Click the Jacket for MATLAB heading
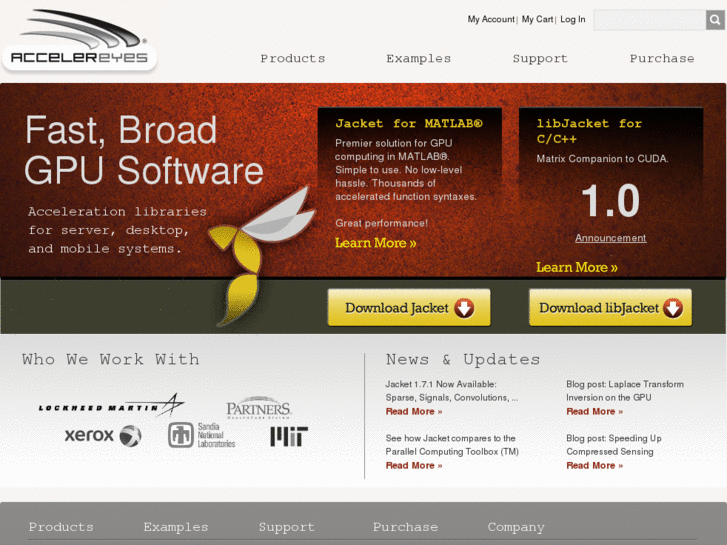The height and width of the screenshot is (545, 727). pos(409,123)
